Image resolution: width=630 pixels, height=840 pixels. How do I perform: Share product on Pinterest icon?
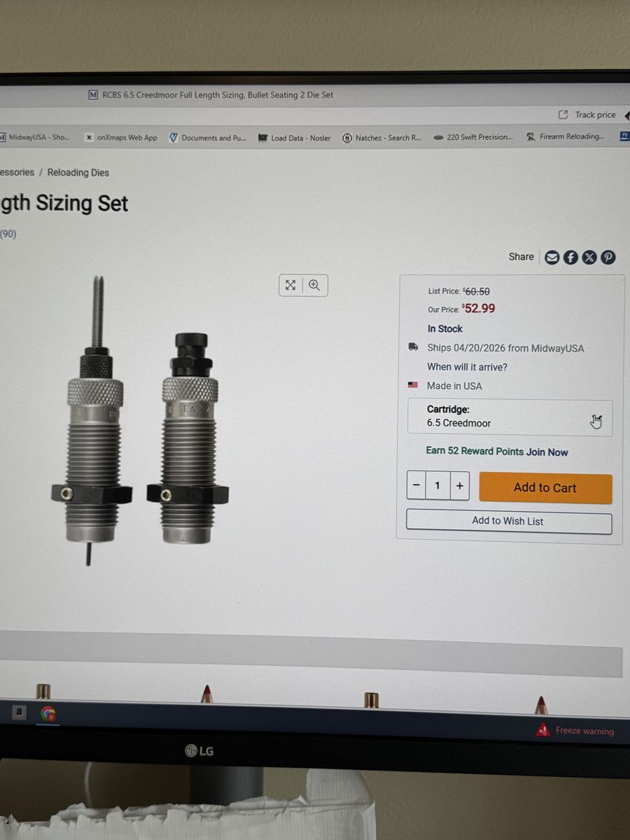tap(608, 258)
